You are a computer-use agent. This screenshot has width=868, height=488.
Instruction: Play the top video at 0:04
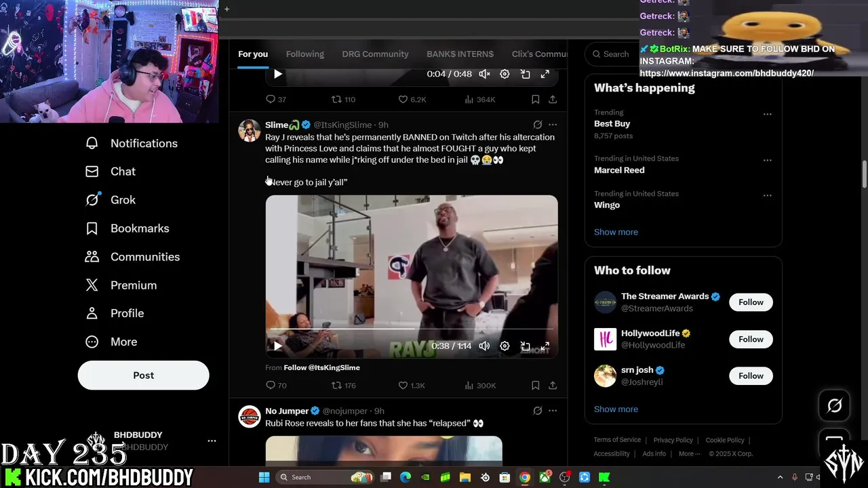point(277,74)
